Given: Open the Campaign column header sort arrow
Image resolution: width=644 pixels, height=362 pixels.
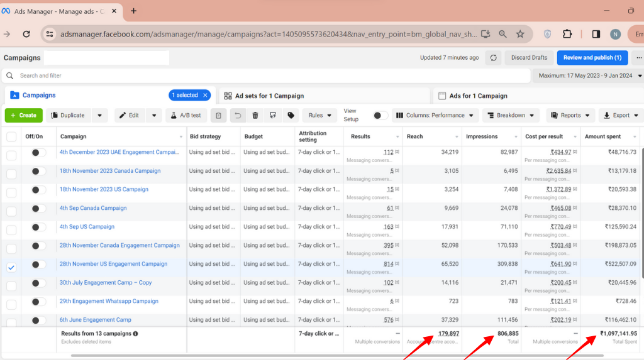Looking at the screenshot, I should pos(180,136).
